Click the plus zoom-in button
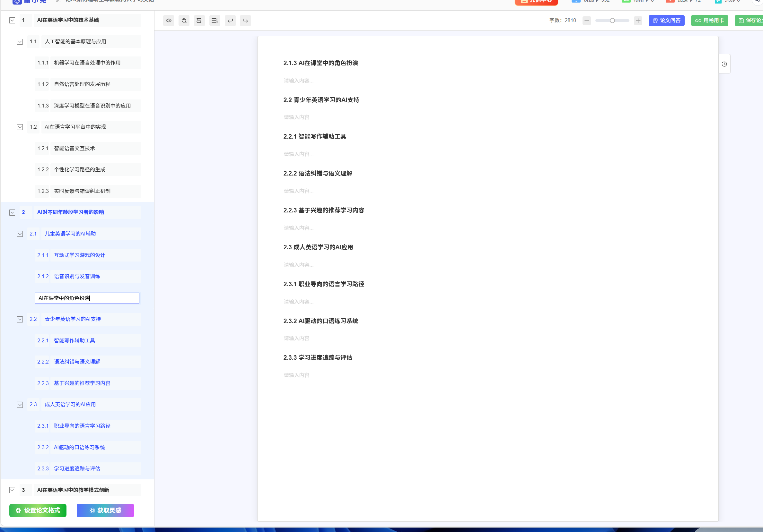Viewport: 763px width, 532px height. click(638, 21)
